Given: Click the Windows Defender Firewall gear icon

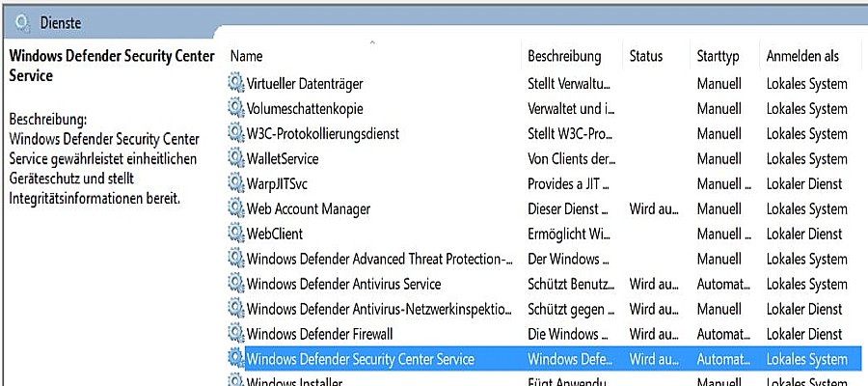Looking at the screenshot, I should coord(236,334).
